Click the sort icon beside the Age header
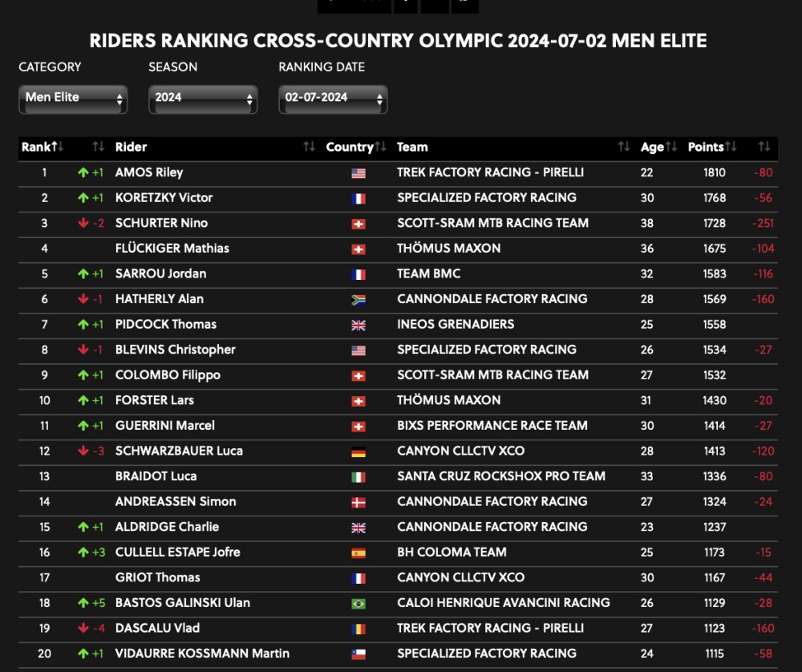Image resolution: width=802 pixels, height=672 pixels. (671, 147)
